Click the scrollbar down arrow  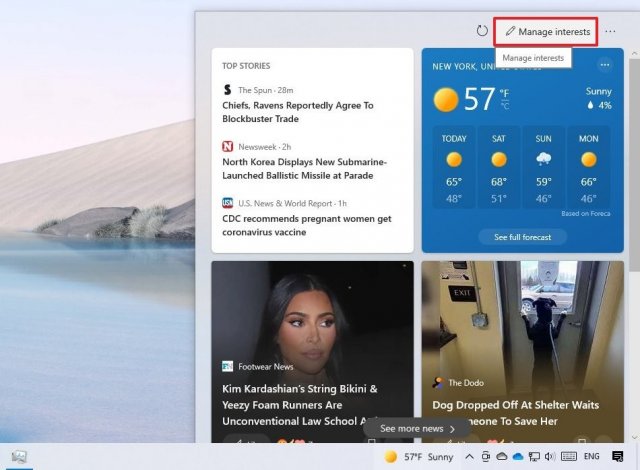[634, 437]
